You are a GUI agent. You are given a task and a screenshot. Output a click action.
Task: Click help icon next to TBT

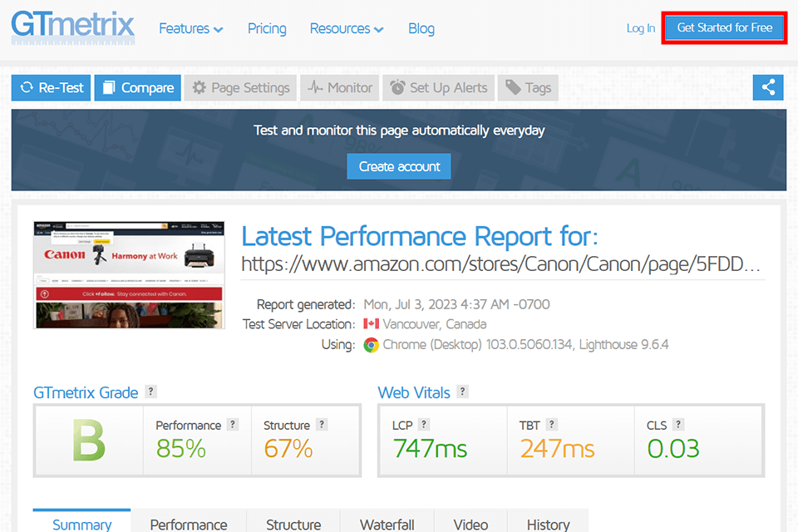pos(552,425)
